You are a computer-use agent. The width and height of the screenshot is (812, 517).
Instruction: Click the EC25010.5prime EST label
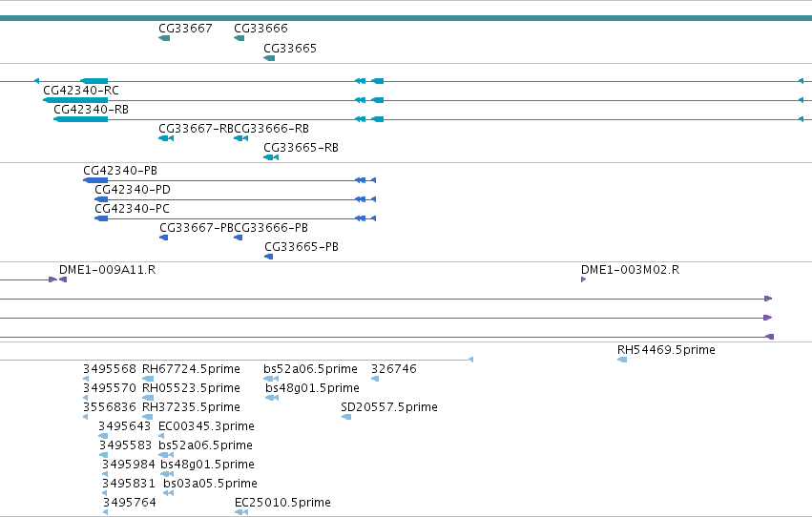pos(282,504)
